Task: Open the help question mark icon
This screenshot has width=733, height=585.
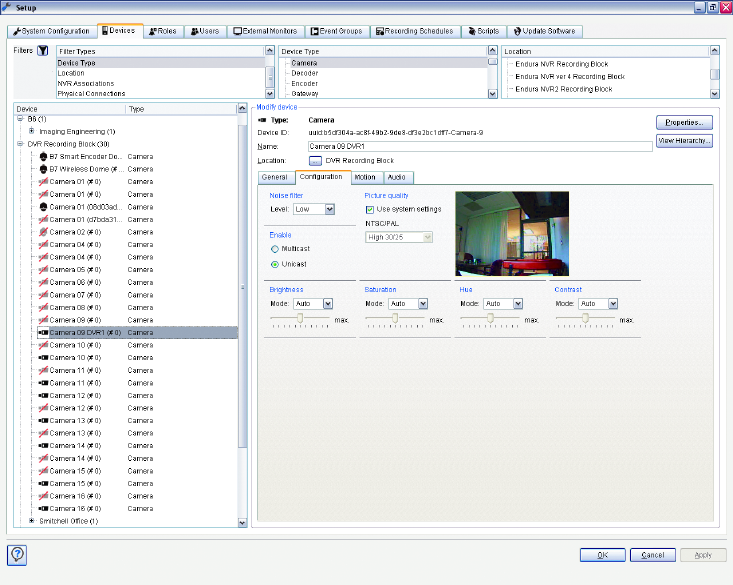Action: pyautogui.click(x=18, y=554)
